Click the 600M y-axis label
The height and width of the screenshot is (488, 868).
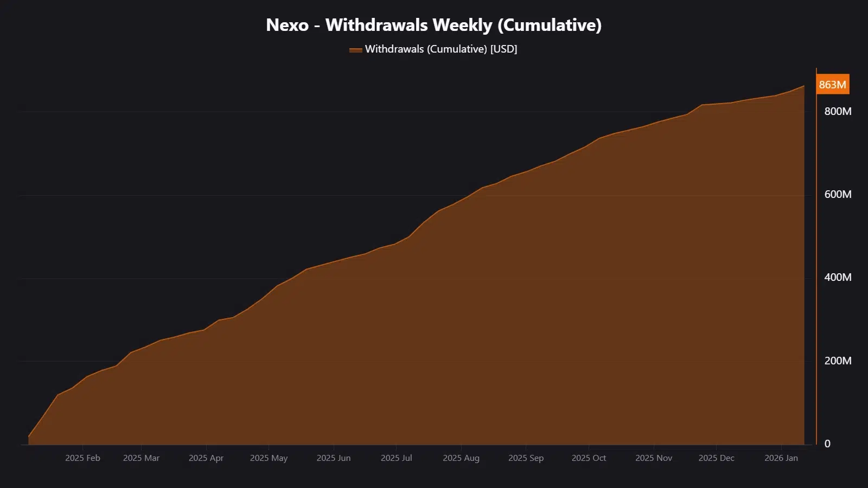point(838,194)
